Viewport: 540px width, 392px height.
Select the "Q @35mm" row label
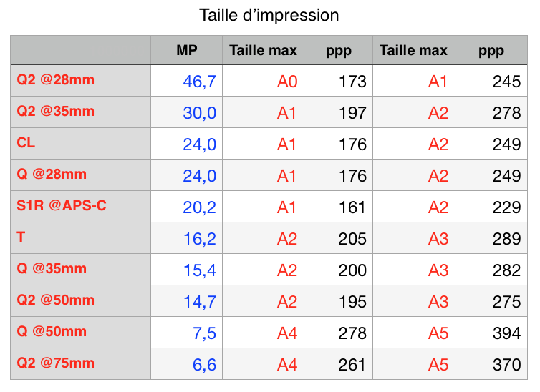point(52,269)
